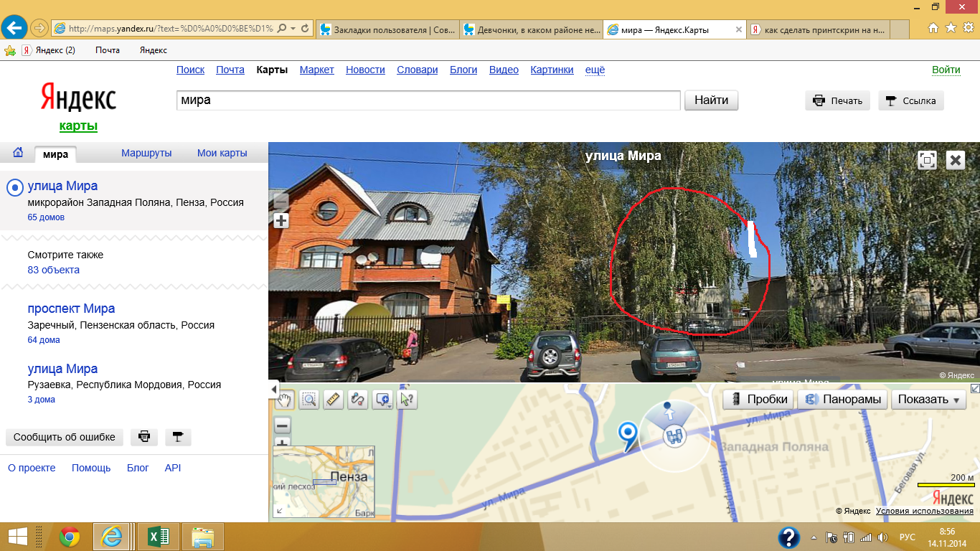This screenshot has height=551, width=980.
Task: Click the browser refresh icon
Action: (305, 28)
